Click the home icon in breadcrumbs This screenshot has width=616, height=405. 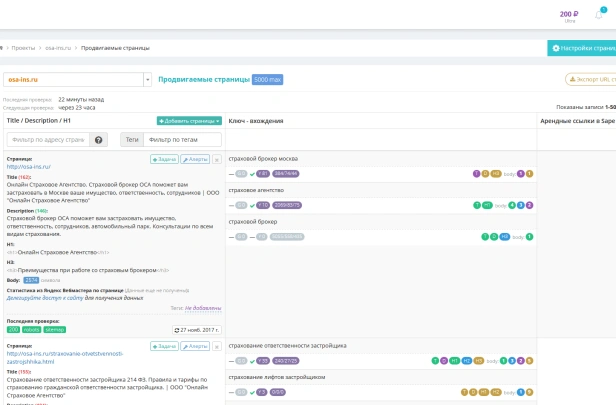[1, 47]
